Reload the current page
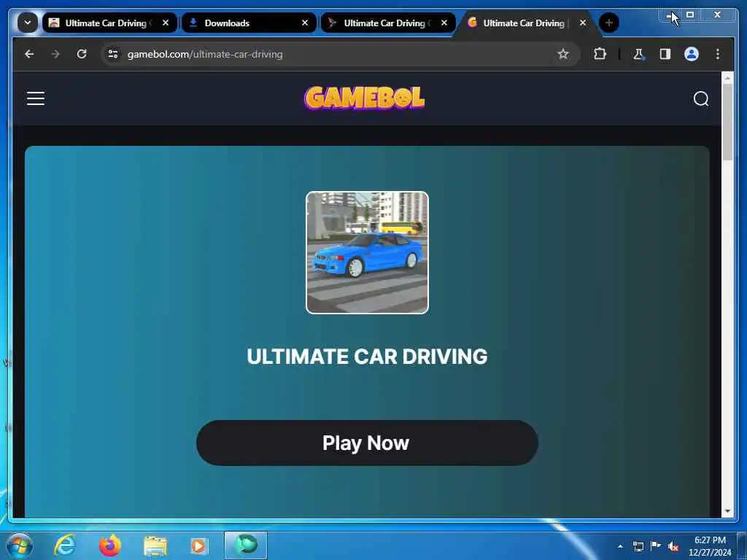Viewport: 747px width, 560px height. pos(82,54)
